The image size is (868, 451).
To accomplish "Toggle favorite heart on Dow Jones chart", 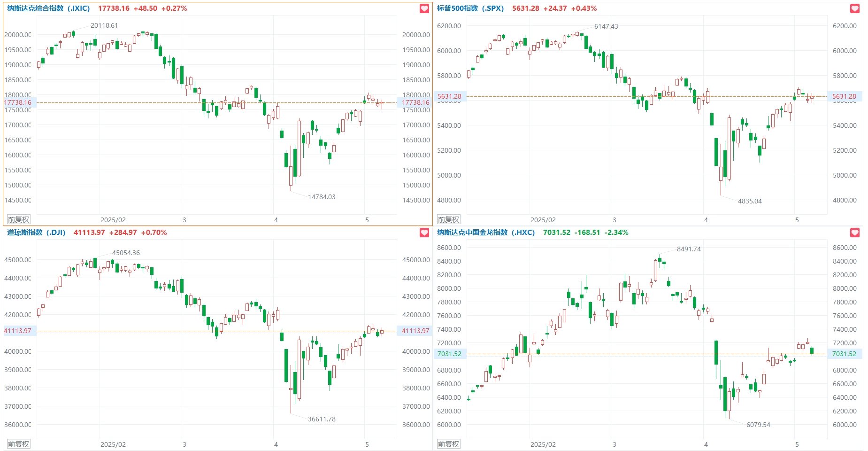I will pyautogui.click(x=424, y=233).
